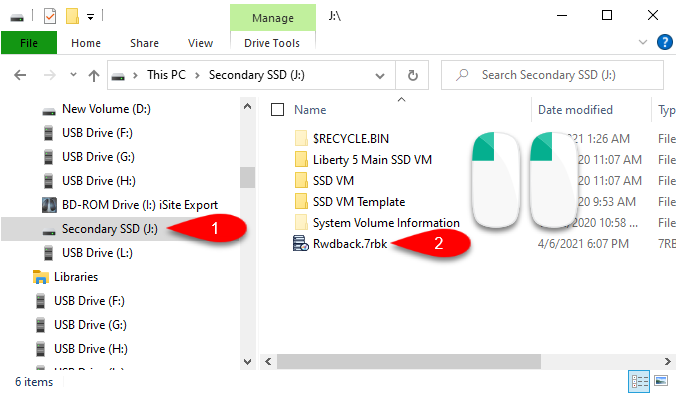The width and height of the screenshot is (677, 394).
Task: Open the File menu tab
Action: (x=29, y=43)
